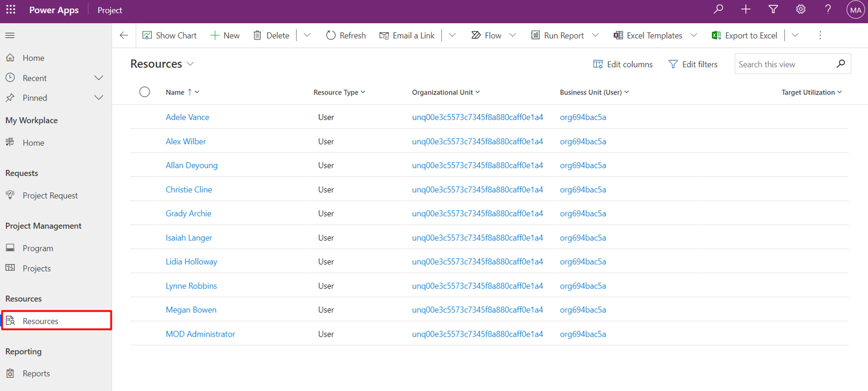The height and width of the screenshot is (391, 868).
Task: Click Export to Excel command
Action: click(744, 35)
